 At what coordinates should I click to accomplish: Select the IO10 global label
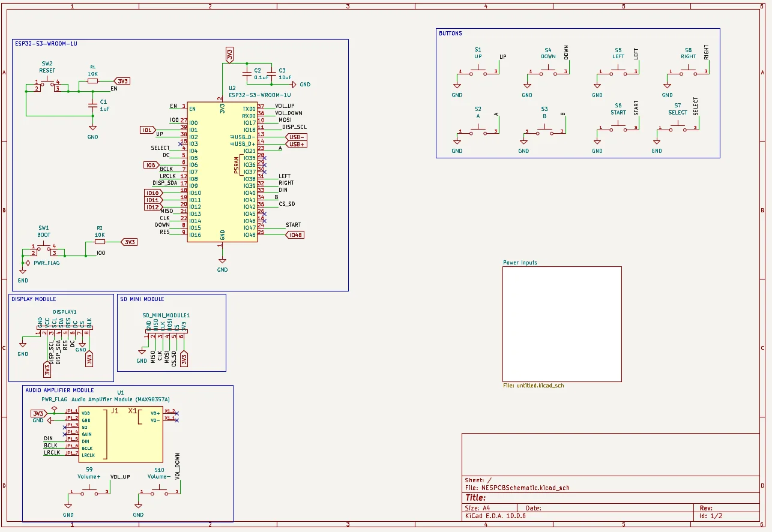pos(154,193)
